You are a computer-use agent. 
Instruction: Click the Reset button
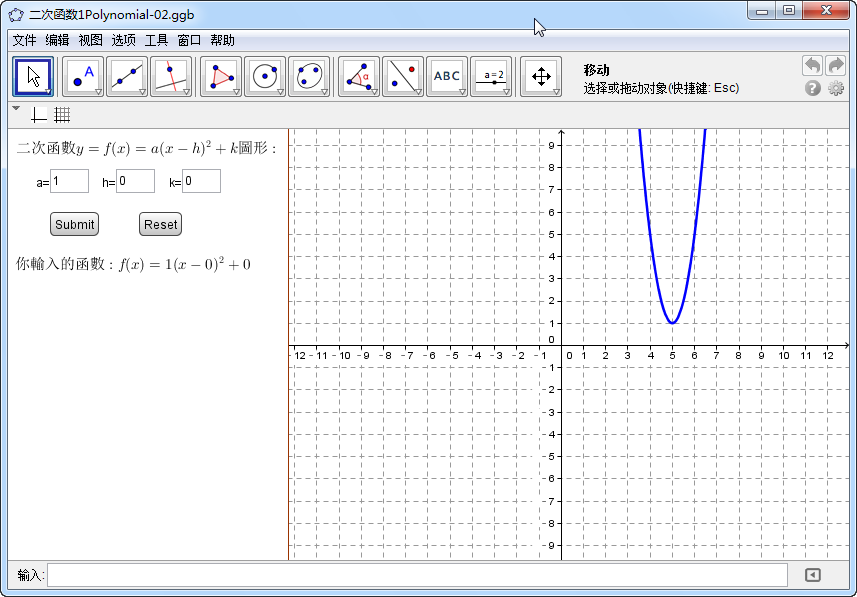(161, 224)
